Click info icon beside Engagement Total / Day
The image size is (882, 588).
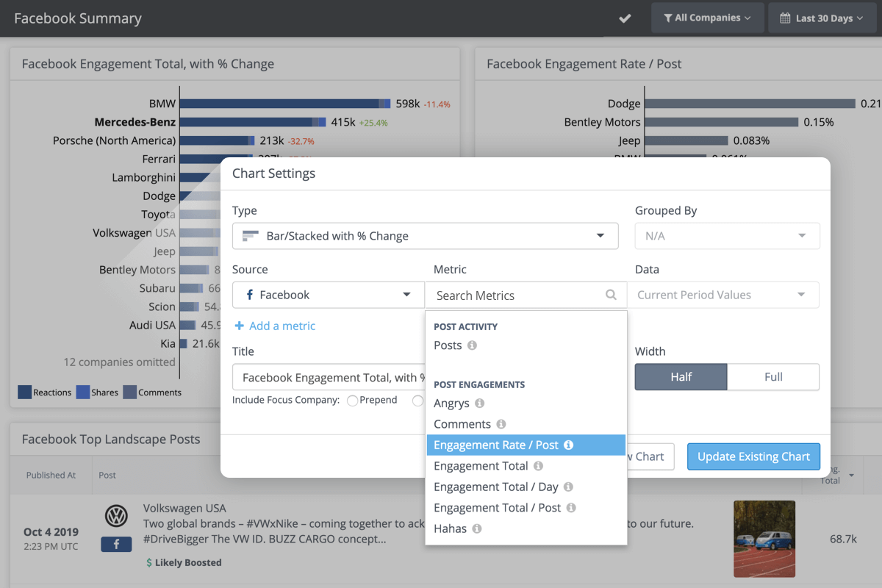tap(568, 487)
